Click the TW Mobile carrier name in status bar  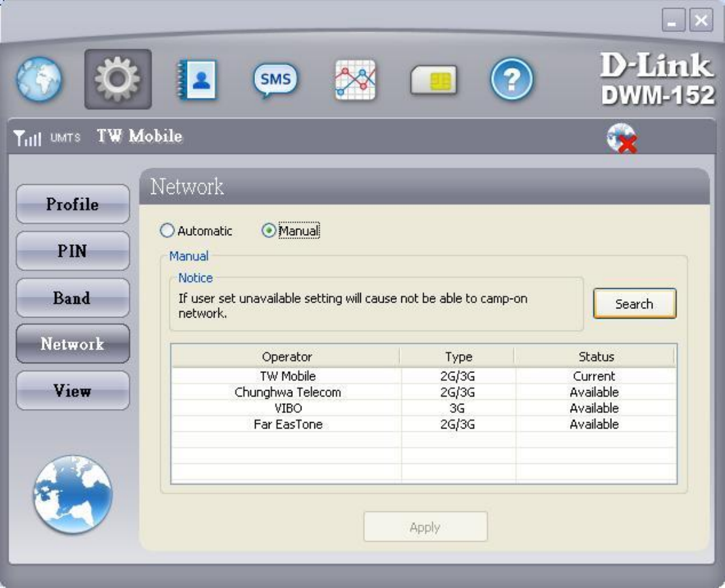click(140, 137)
